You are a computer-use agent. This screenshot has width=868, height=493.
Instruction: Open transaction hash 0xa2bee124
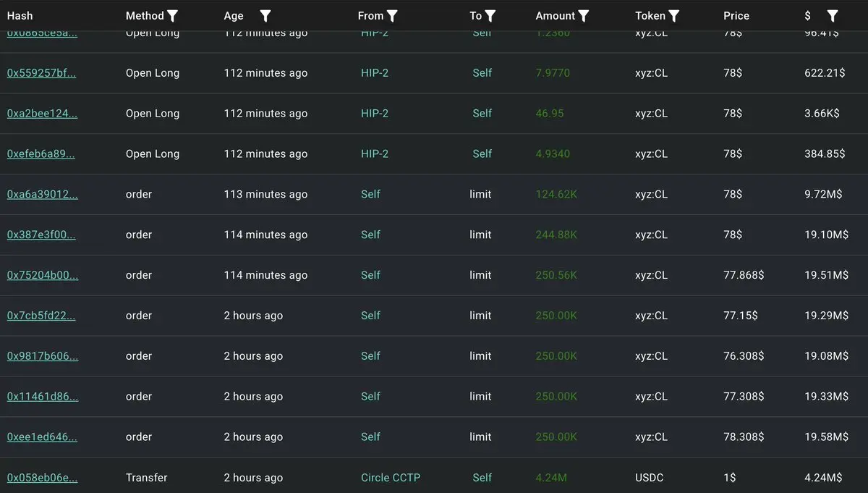[x=42, y=114]
